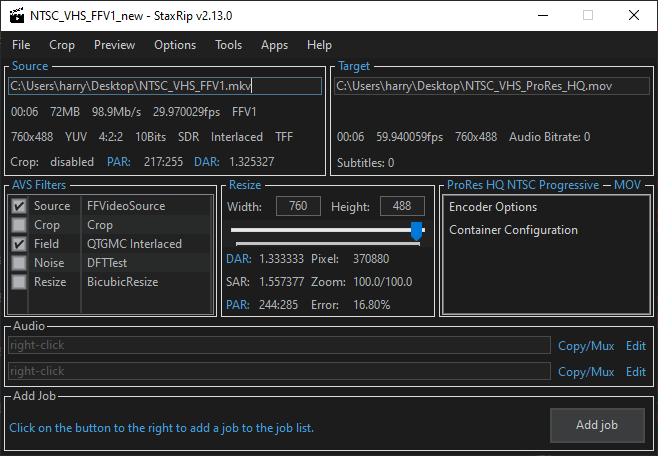
Task: Click Edit for second audio track
Action: point(636,372)
